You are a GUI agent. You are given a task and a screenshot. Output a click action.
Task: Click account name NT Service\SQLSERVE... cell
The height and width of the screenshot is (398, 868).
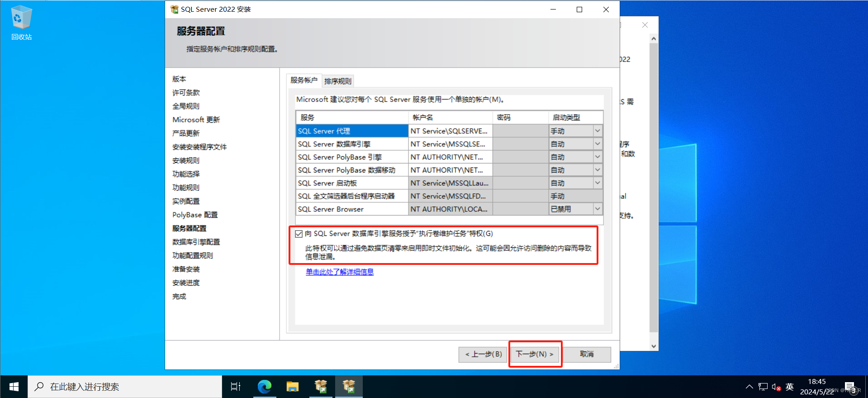451,131
